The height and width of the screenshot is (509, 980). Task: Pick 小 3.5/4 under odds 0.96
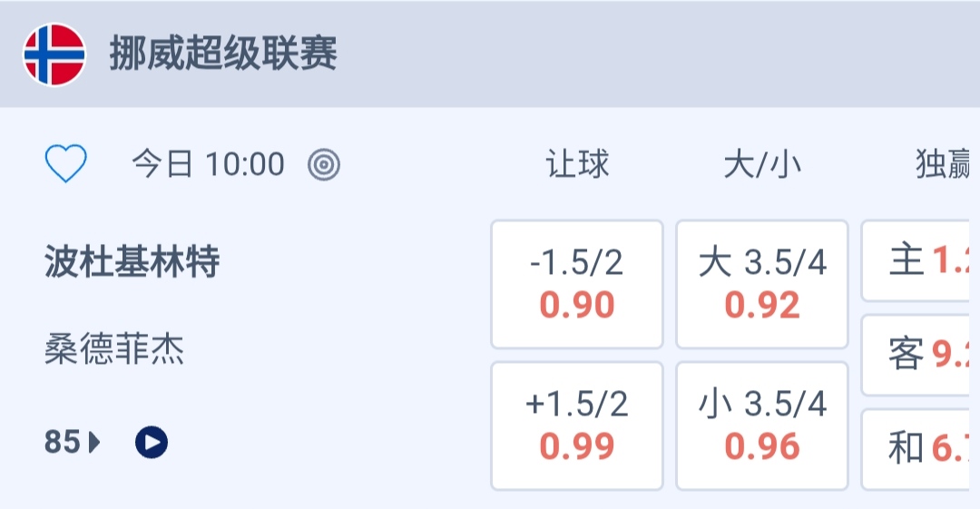coord(762,426)
